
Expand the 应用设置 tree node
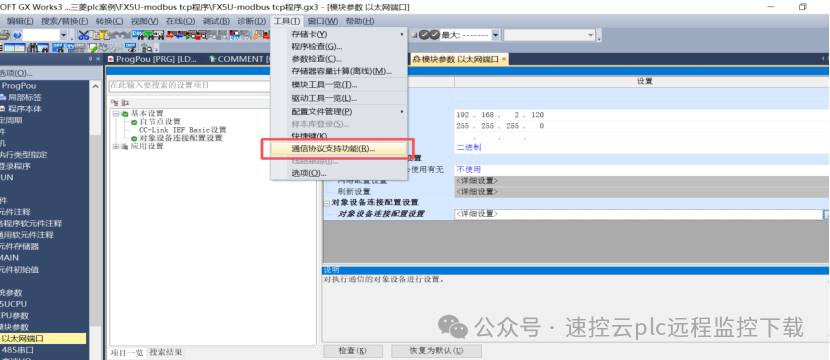115,146
